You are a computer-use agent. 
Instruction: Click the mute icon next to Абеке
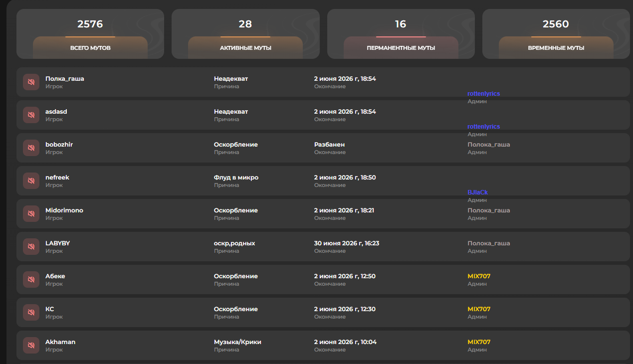31,280
